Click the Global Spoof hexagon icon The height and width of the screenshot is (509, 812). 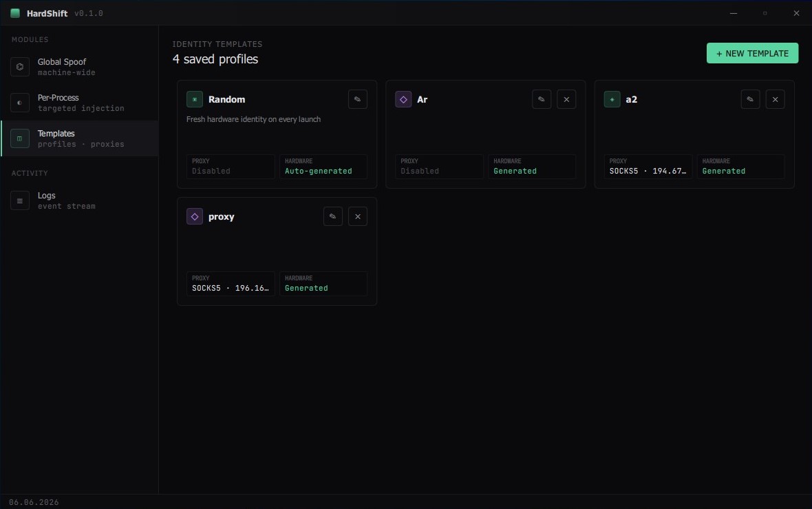(x=20, y=67)
